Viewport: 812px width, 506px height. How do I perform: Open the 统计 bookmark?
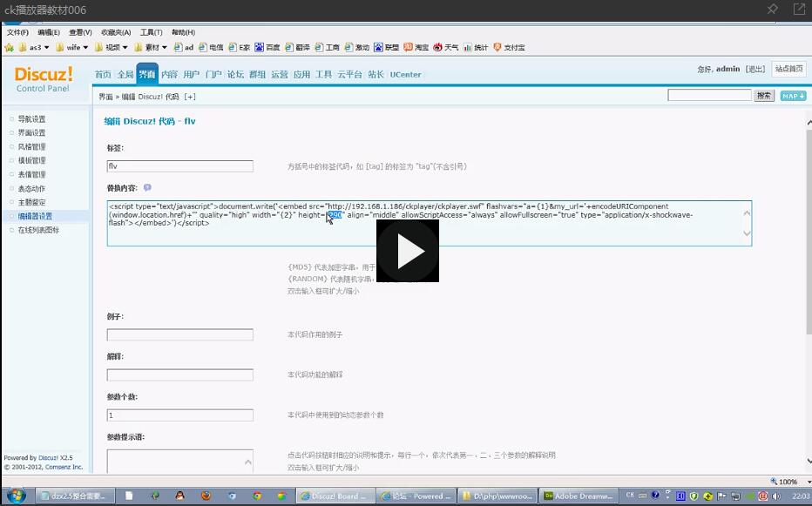(x=476, y=47)
